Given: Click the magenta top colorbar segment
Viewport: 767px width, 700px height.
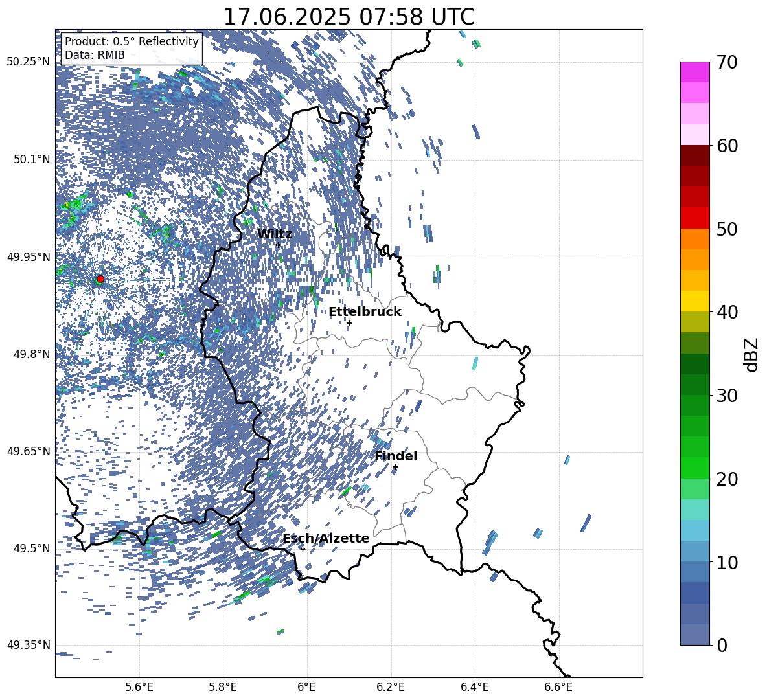Looking at the screenshot, I should pos(694,72).
